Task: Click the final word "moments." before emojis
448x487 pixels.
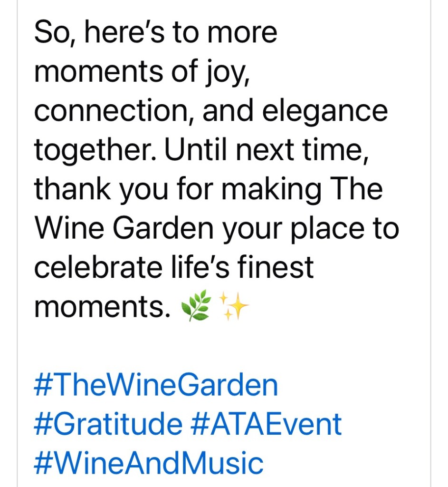Action: tap(102, 306)
